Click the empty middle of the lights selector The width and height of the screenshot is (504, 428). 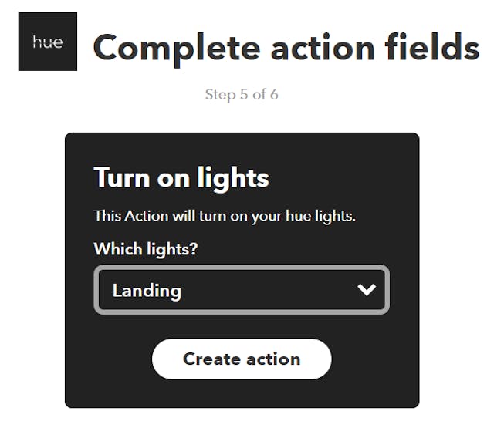click(262, 290)
